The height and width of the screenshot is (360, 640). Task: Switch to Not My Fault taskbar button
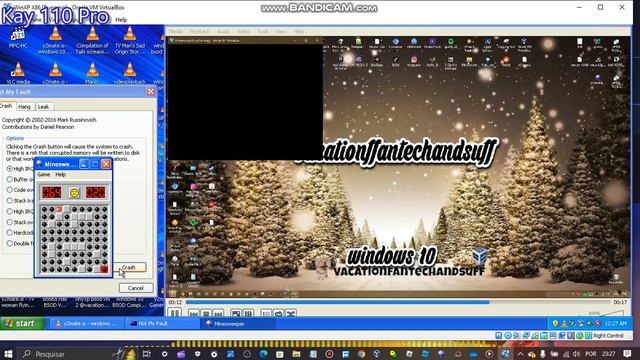(x=161, y=323)
